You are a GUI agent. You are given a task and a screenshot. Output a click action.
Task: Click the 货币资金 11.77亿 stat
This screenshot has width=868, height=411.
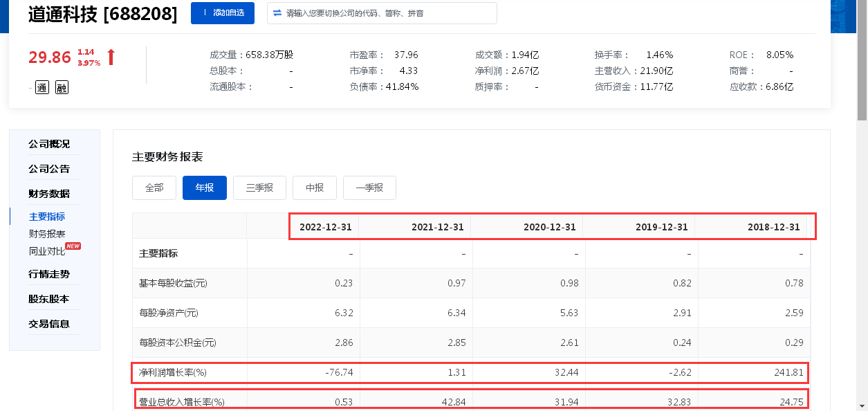(x=634, y=86)
